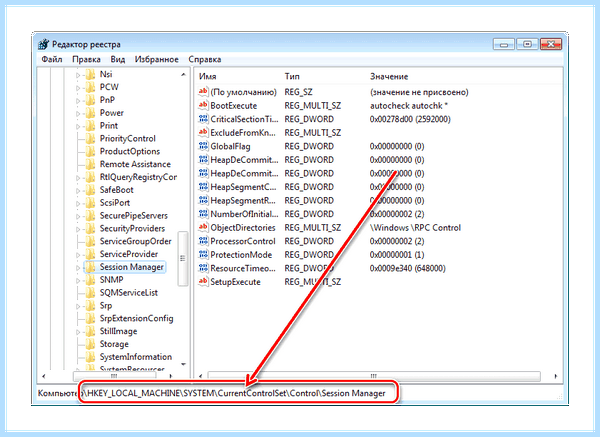Click the value "0x00000001 (1)"
This screenshot has width=600, height=437.
pyautogui.click(x=397, y=255)
